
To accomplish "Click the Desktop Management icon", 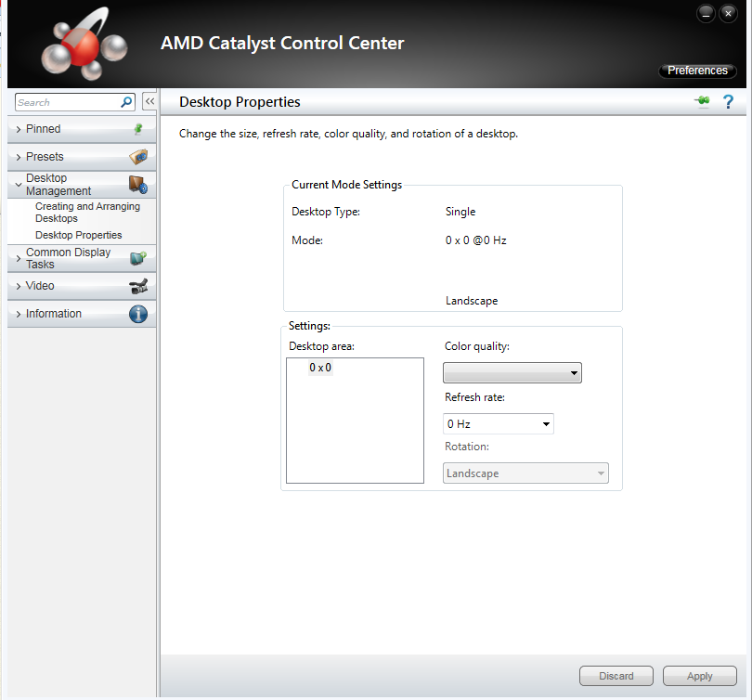I will [138, 185].
